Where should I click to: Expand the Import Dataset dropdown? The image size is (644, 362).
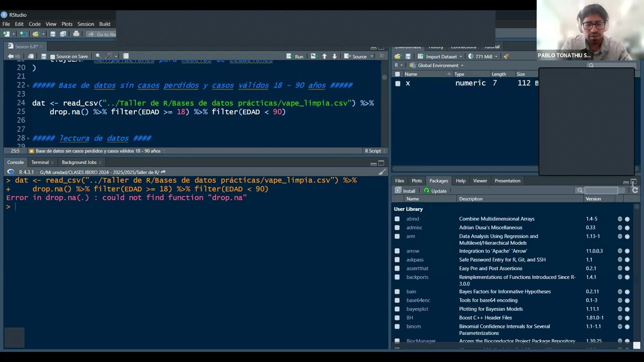[x=439, y=56]
